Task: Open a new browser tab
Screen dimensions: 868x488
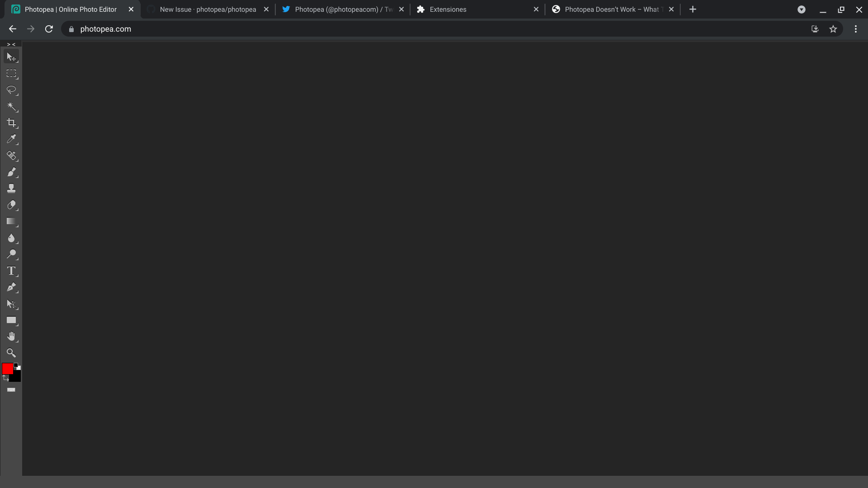Action: coord(693,9)
